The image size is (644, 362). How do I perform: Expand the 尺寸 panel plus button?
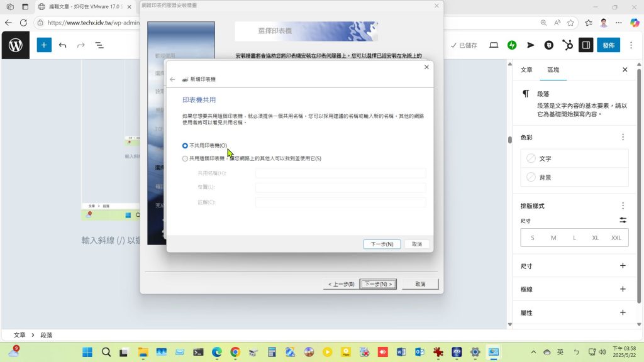pyautogui.click(x=623, y=266)
